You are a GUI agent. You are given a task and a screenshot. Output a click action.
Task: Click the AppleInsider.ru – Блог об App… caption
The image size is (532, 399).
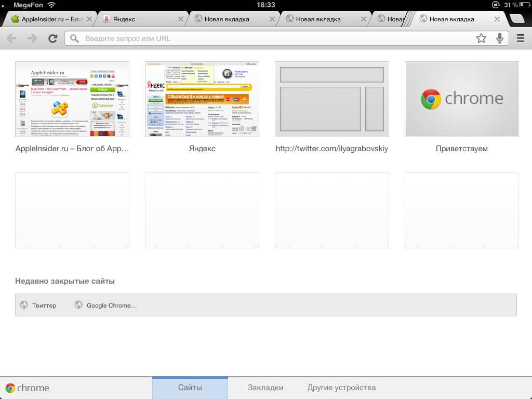72,149
